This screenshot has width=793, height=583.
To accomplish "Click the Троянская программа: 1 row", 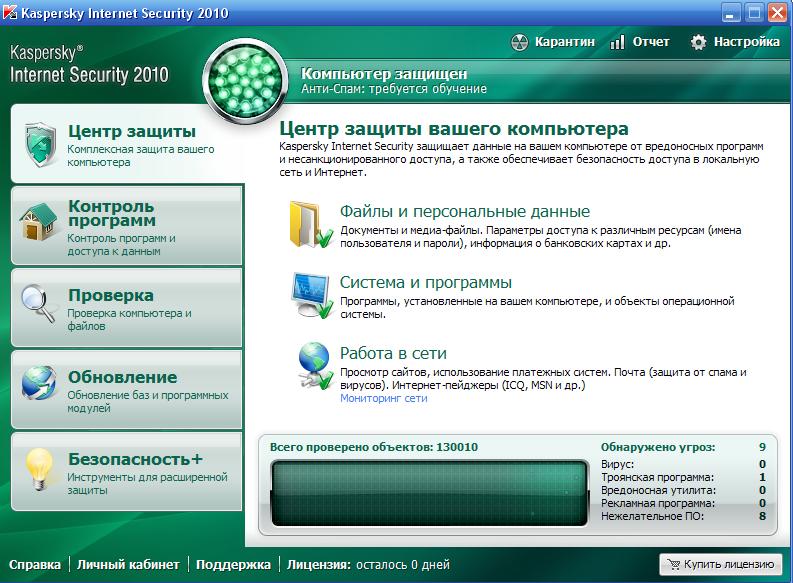I will [x=683, y=477].
